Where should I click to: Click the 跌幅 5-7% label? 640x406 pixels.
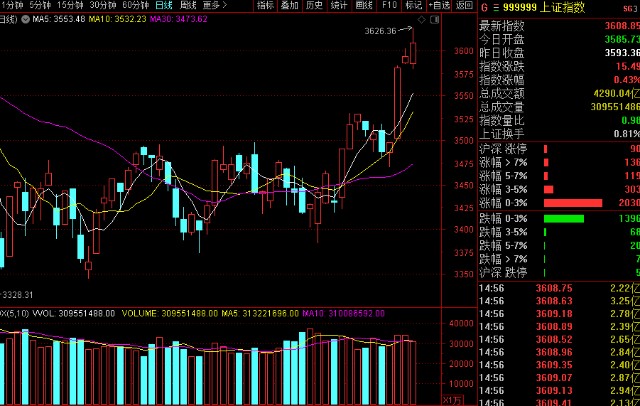(x=503, y=246)
